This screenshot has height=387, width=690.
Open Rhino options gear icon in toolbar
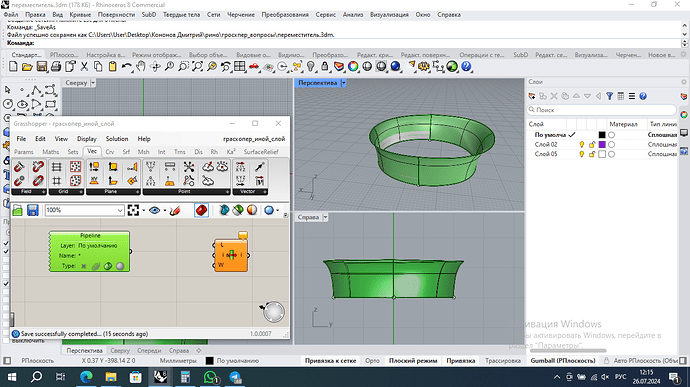tap(424, 66)
